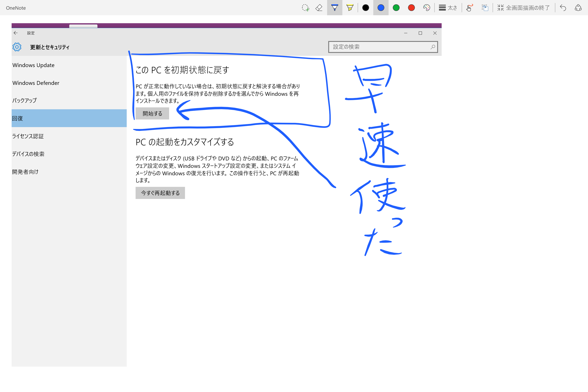Open デバイスの検索 page
This screenshot has height=392, width=588.
tap(69, 154)
